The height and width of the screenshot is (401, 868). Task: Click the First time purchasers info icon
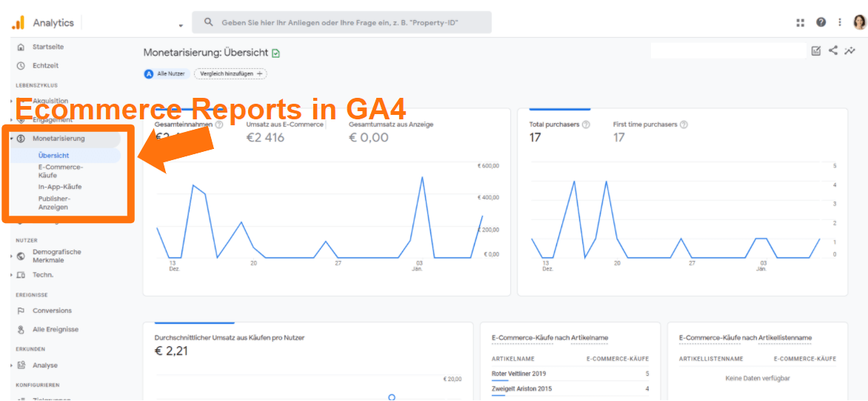[x=684, y=125]
